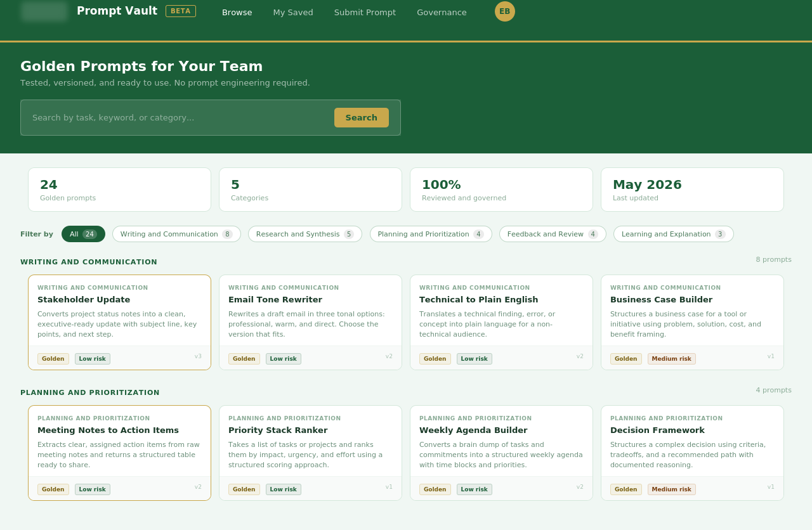Click v2 version label on Meeting Notes card
812x530 pixels.
pyautogui.click(x=198, y=487)
